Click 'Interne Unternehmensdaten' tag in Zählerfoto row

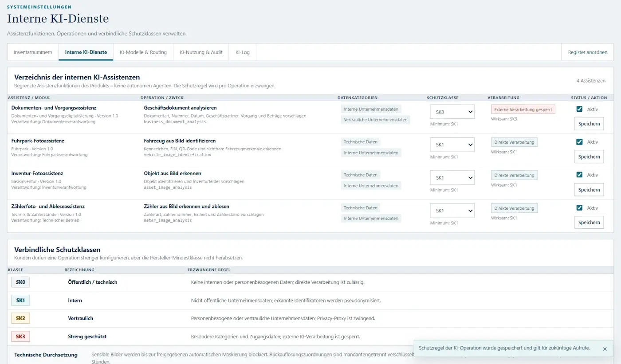tap(371, 219)
